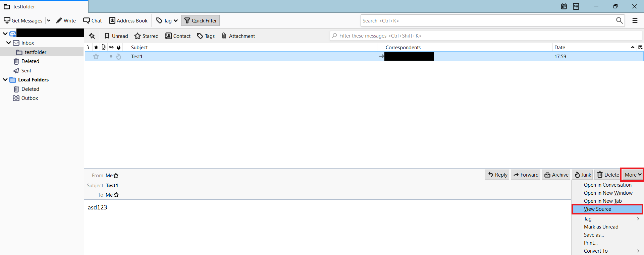The height and width of the screenshot is (255, 644).
Task: Sort messages by Date column
Action: click(x=594, y=47)
